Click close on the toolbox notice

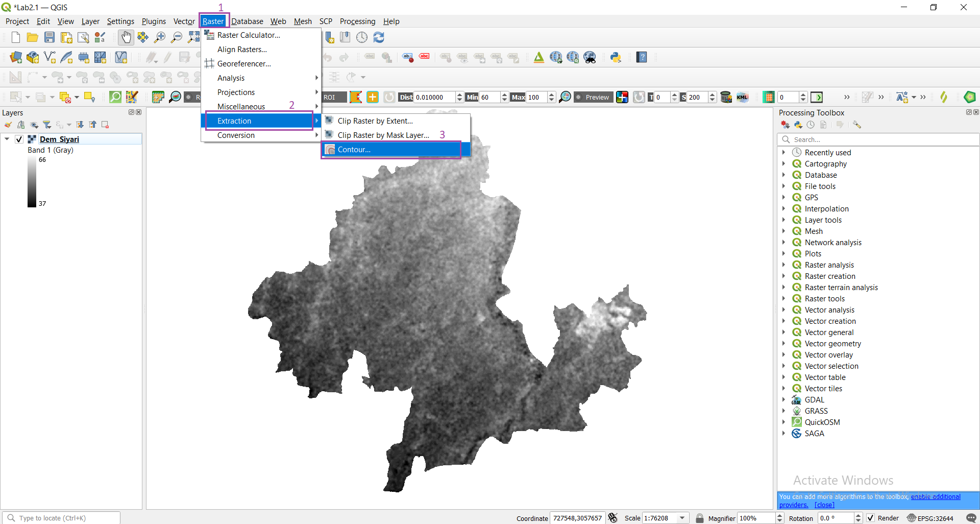[825, 505]
